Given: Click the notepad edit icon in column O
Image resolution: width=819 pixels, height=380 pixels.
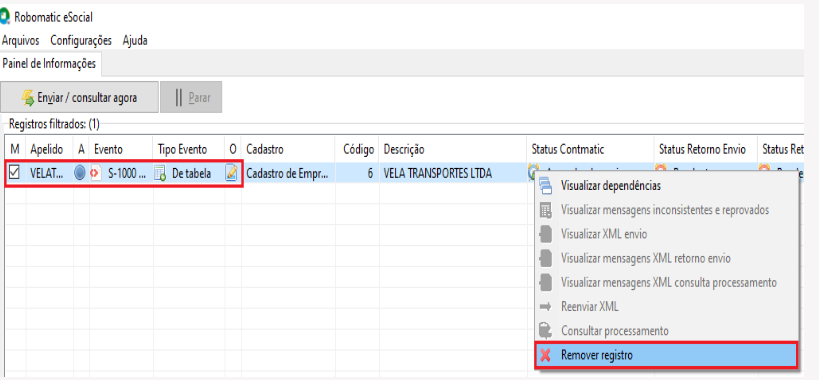Looking at the screenshot, I should click(231, 173).
